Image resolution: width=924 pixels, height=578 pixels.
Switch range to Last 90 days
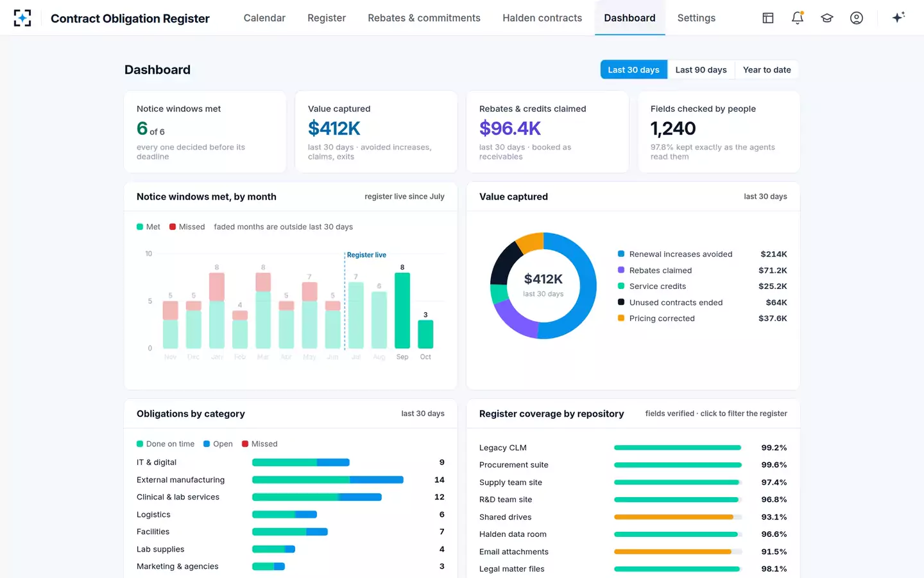point(701,69)
